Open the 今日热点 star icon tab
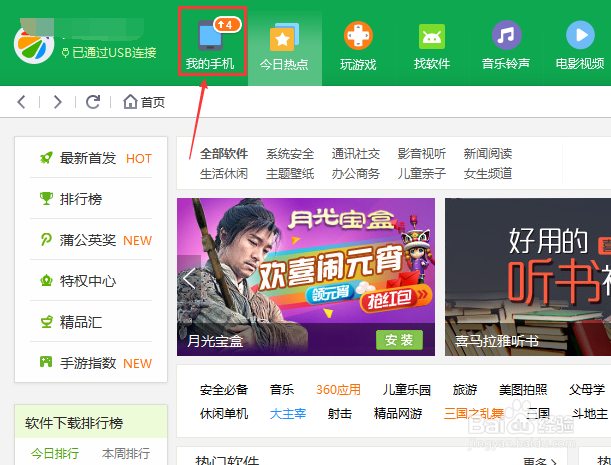This screenshot has height=465, width=611. coord(284,37)
